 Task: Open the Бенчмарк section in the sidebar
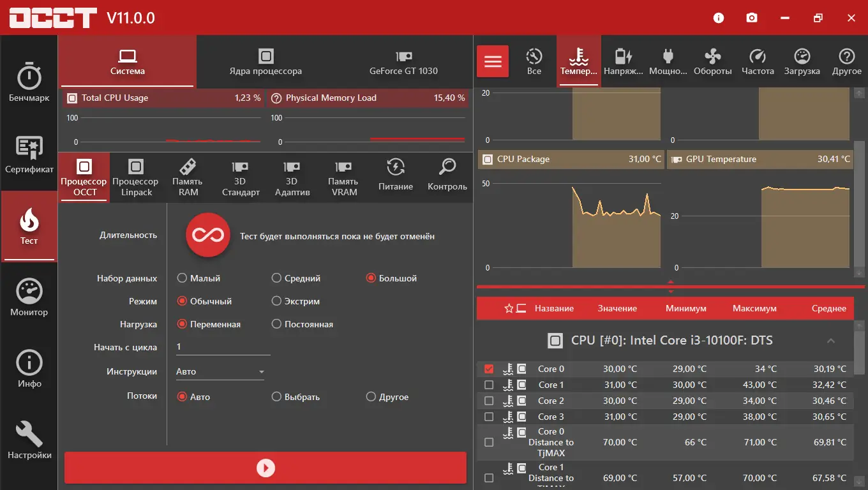click(x=29, y=83)
